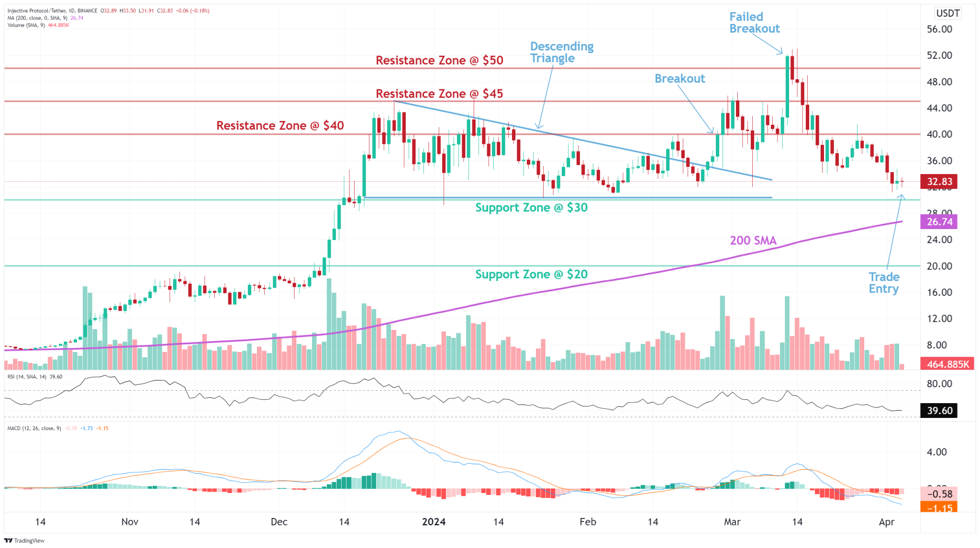Click the Breakout annotation text
Screen dimensions: 980x548
679,78
